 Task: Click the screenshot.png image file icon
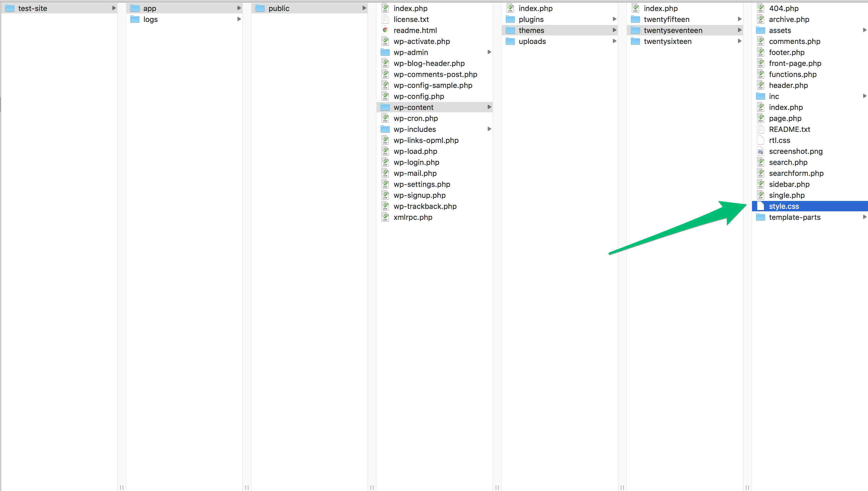click(760, 151)
